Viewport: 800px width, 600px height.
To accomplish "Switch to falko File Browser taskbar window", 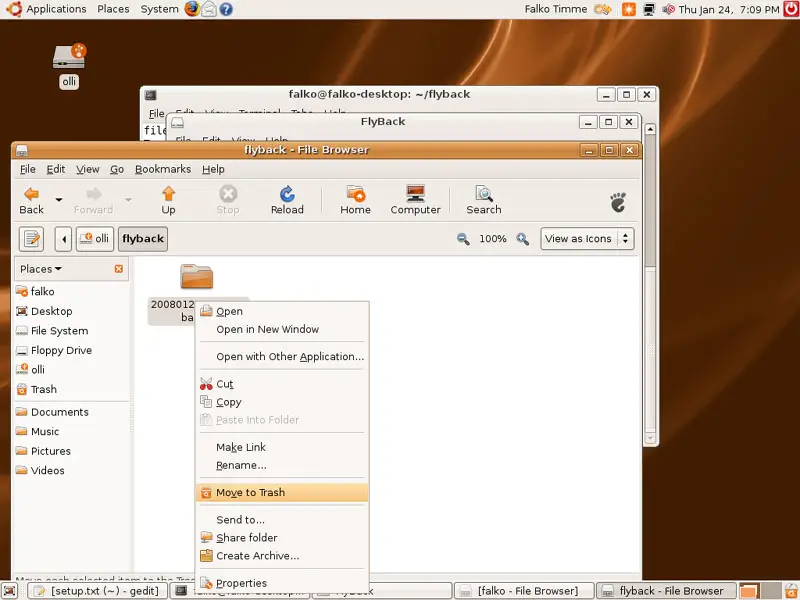I will (x=524, y=591).
